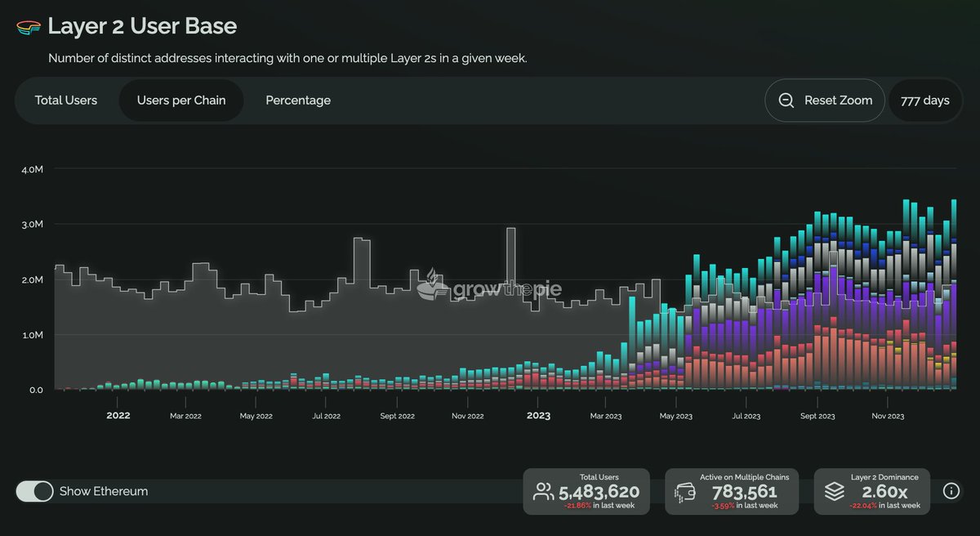
Task: Click the magnifying glass icon in Reset Zoom
Action: [786, 100]
